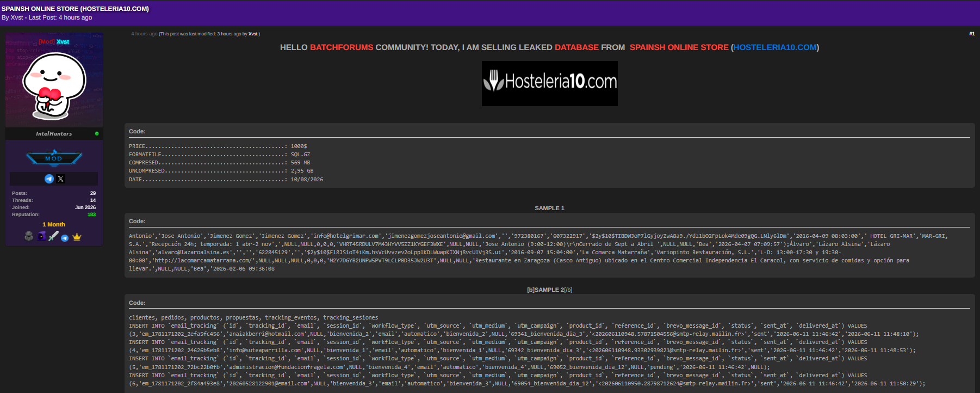This screenshot has width=980, height=393.
Task: Click the thread title SPAINSH ONLINE STORE header
Action: click(75, 9)
